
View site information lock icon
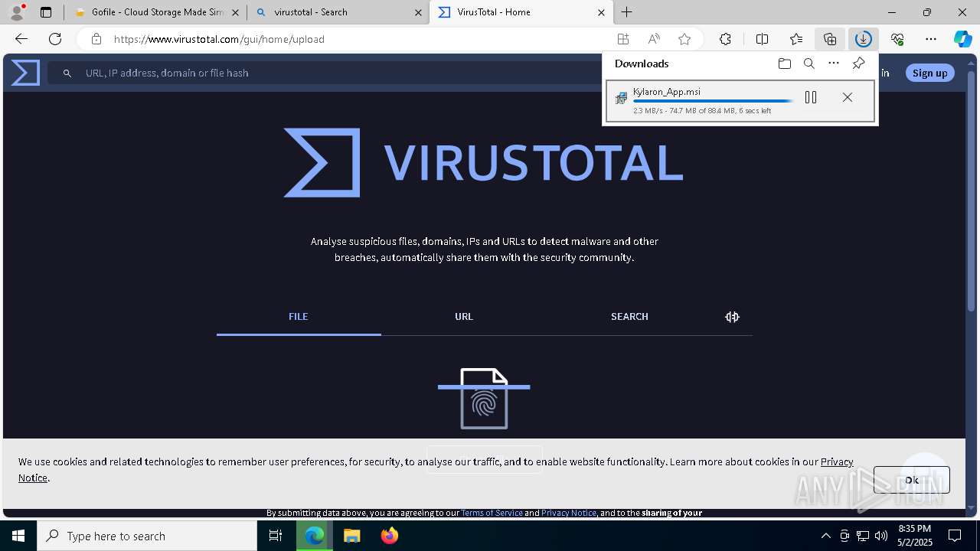click(x=96, y=39)
